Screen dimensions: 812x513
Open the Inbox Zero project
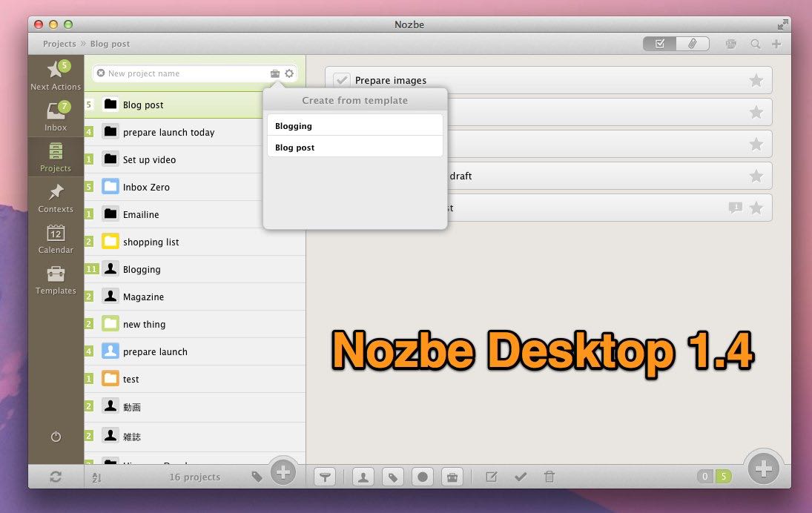[174, 187]
